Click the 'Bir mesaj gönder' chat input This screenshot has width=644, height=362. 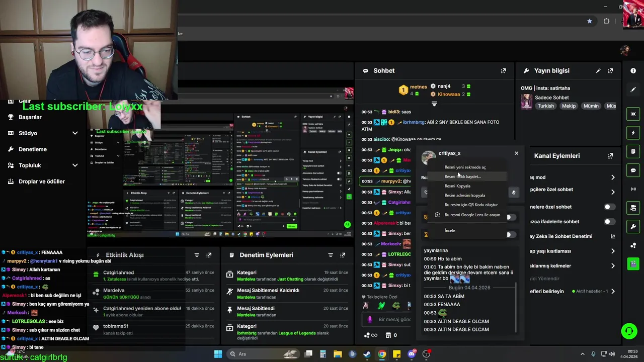(386, 319)
